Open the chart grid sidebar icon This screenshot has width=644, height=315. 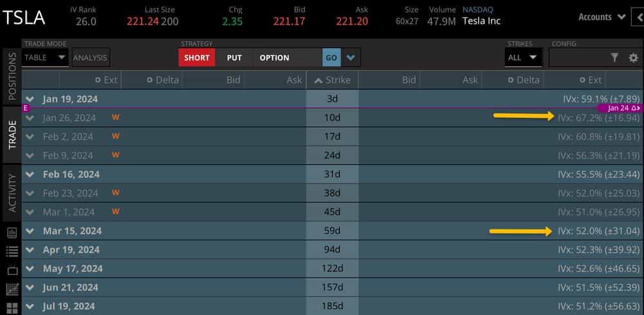point(12,289)
